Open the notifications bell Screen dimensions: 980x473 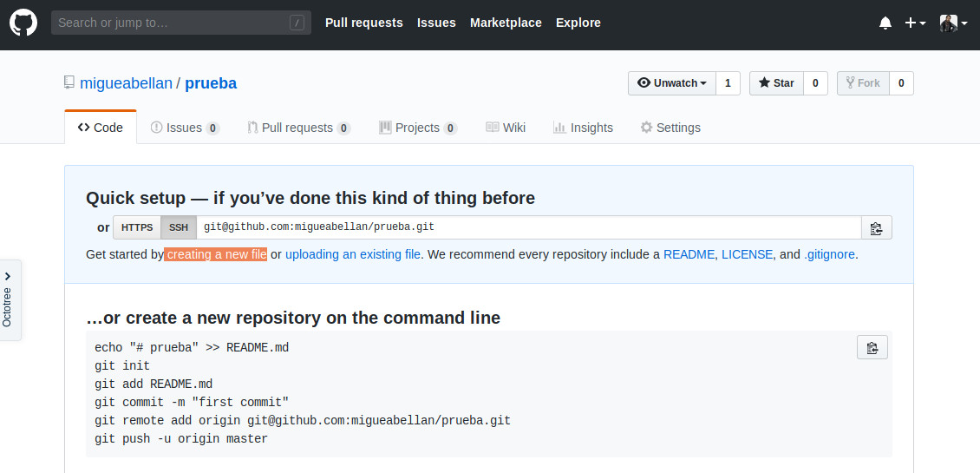click(885, 23)
